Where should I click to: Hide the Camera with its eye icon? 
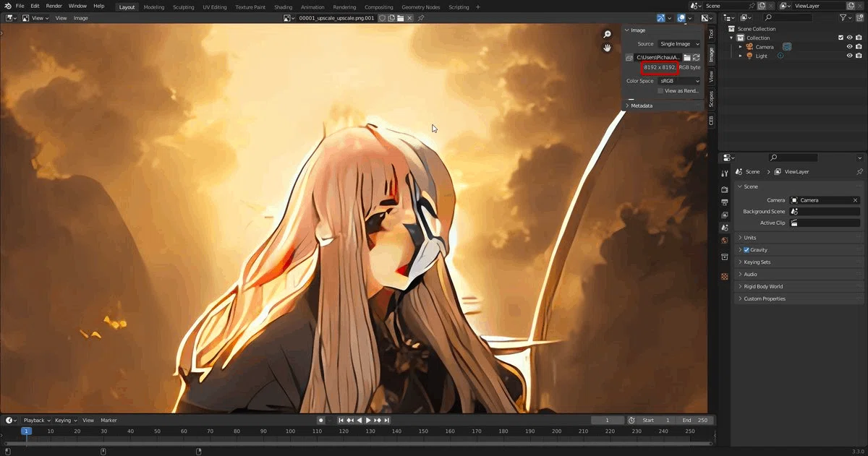(x=850, y=47)
